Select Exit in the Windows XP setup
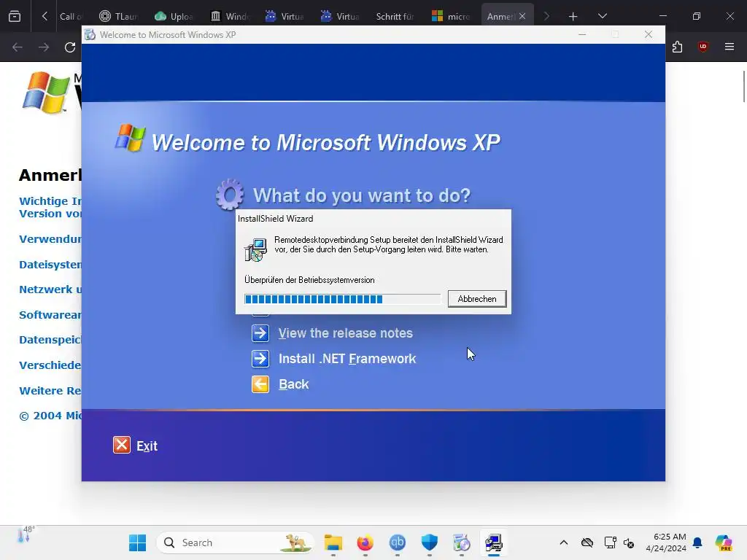Image resolution: width=747 pixels, height=560 pixels. point(147,446)
